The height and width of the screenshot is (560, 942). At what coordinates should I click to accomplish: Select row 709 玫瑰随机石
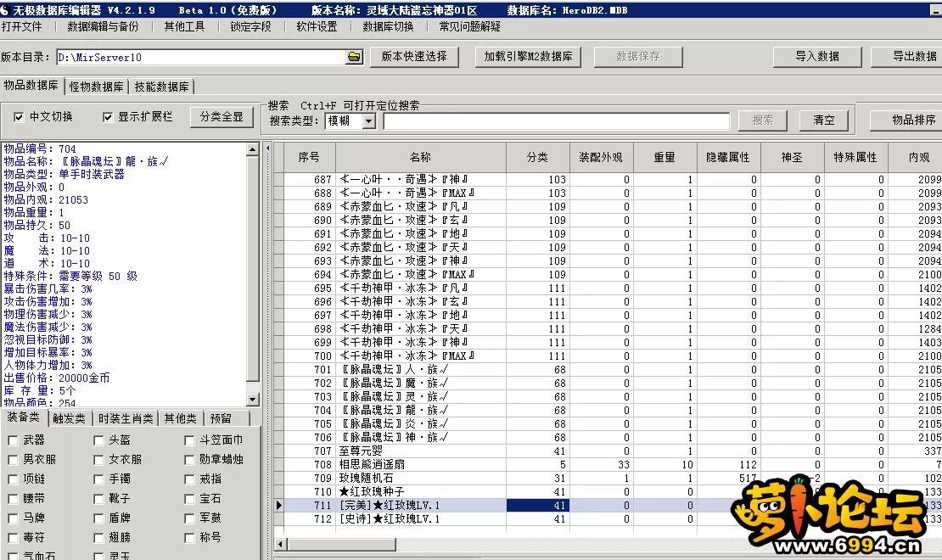[608, 479]
